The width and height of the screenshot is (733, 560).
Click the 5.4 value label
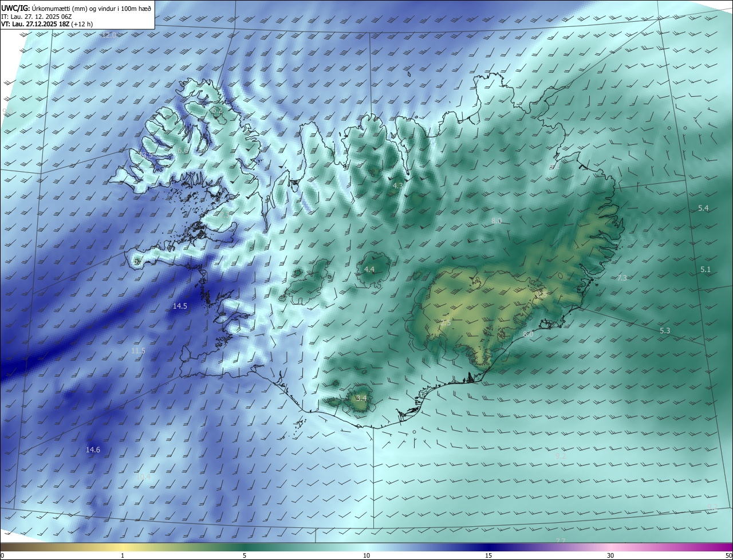click(x=704, y=208)
